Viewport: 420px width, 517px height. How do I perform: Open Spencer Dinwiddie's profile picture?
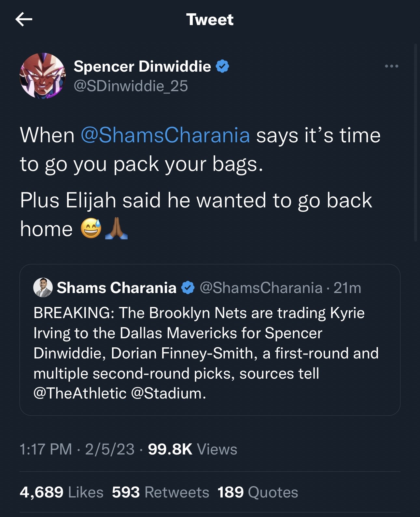click(x=43, y=76)
